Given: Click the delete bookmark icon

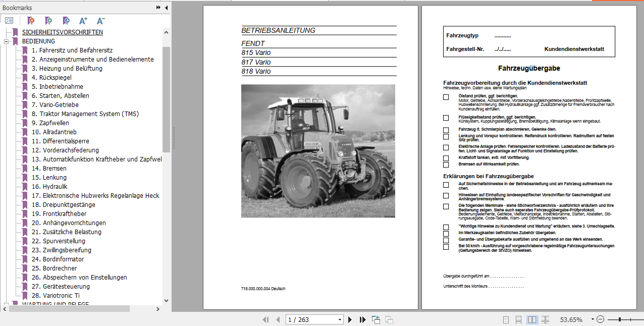Looking at the screenshot, I should 31,21.
